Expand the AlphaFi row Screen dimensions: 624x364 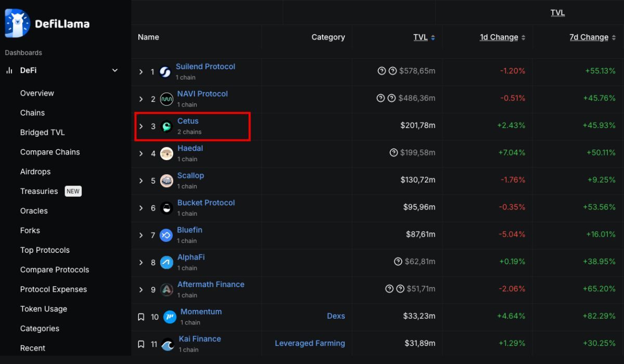[141, 263]
